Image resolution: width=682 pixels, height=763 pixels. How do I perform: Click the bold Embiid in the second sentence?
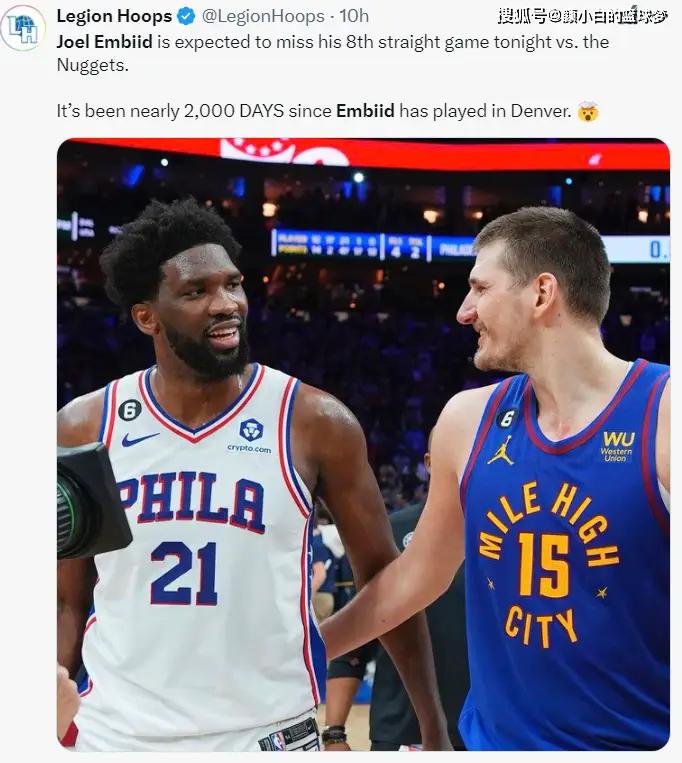(365, 111)
